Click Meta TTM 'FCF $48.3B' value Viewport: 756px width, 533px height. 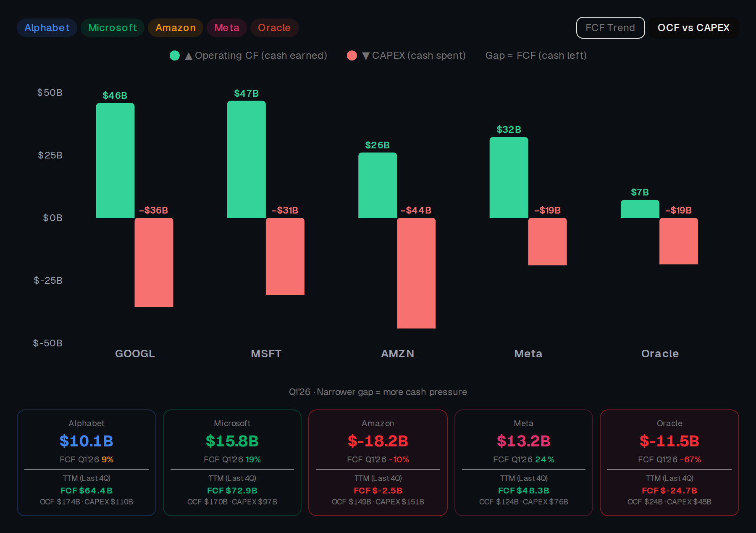(524, 491)
